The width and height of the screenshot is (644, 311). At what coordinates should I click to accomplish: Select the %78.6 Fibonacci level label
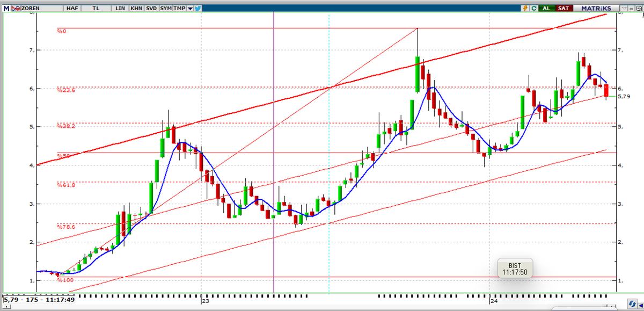pyautogui.click(x=67, y=227)
